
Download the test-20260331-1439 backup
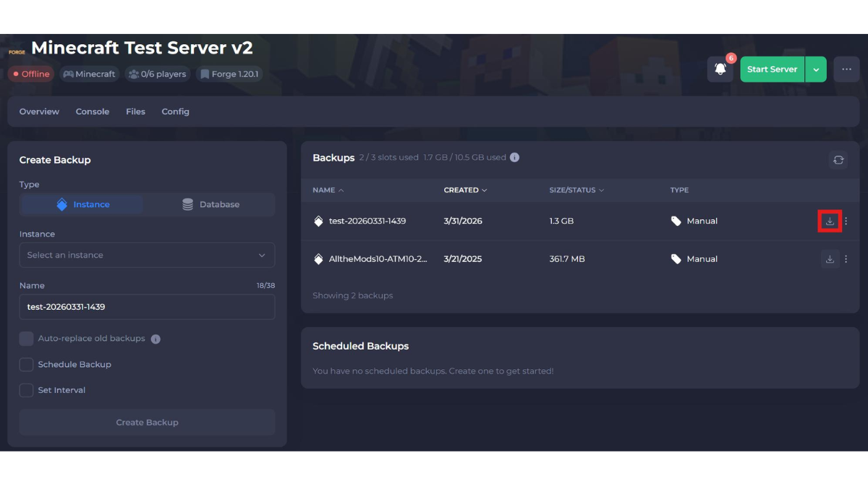click(x=830, y=221)
